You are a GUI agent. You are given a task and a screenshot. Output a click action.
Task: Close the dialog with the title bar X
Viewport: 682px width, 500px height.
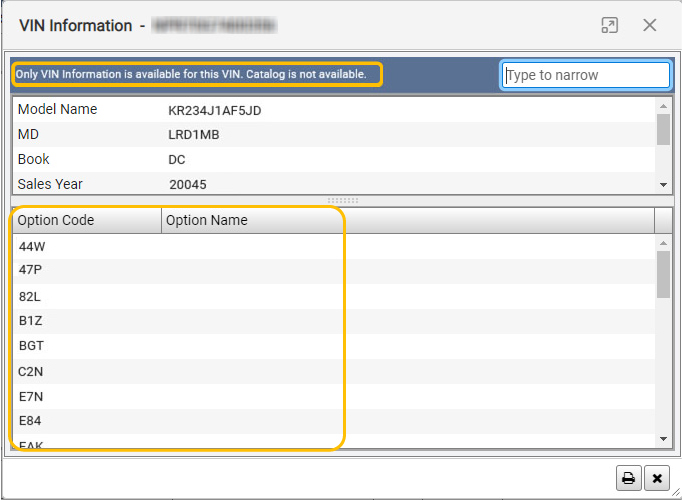pos(650,26)
